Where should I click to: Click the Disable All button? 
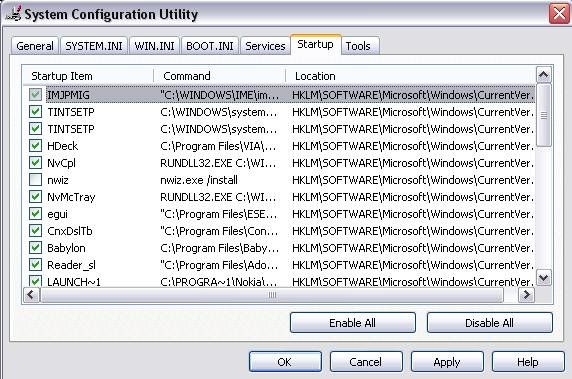click(490, 323)
